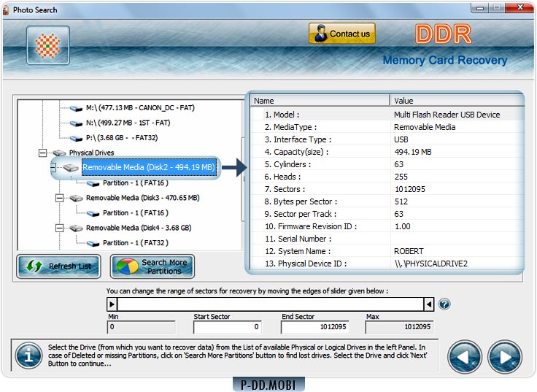537x392 pixels.
Task: Click the sector range slider track
Action: coord(271,304)
